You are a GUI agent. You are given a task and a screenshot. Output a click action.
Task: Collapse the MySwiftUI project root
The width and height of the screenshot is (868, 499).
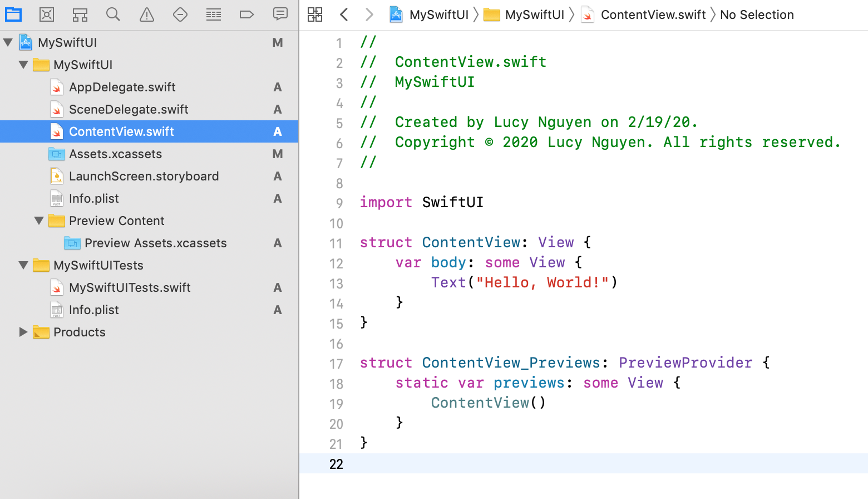click(x=8, y=42)
